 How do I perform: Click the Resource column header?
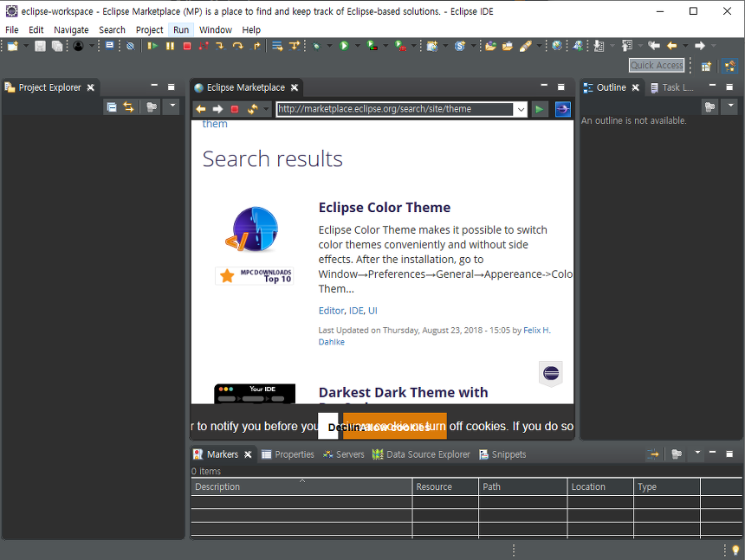click(445, 487)
